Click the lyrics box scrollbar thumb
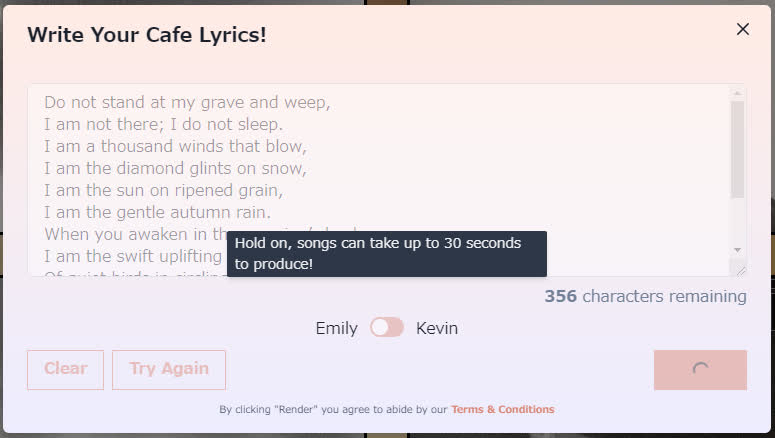Viewport: 775px width, 438px height. pyautogui.click(x=738, y=148)
